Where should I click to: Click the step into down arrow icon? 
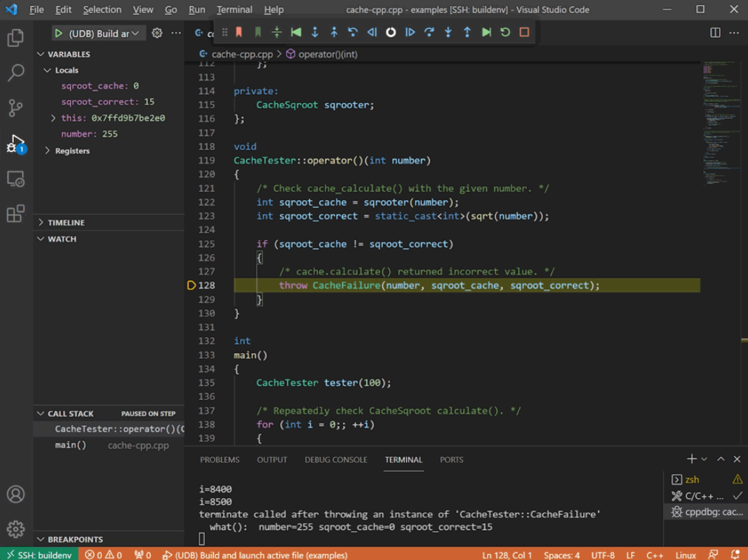(448, 32)
